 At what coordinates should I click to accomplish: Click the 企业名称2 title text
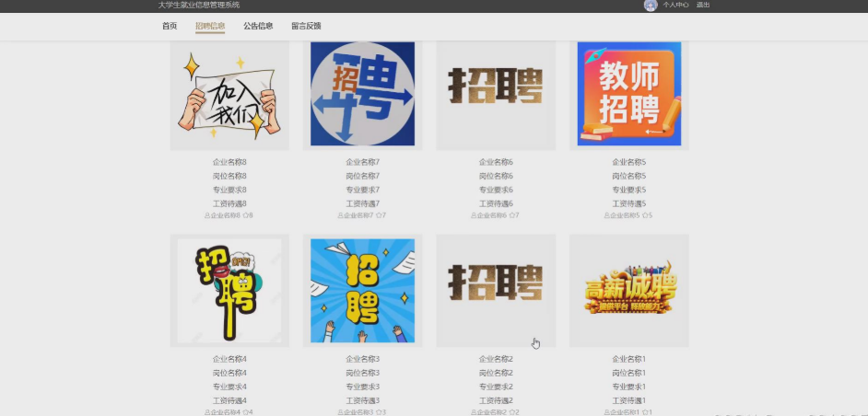496,359
